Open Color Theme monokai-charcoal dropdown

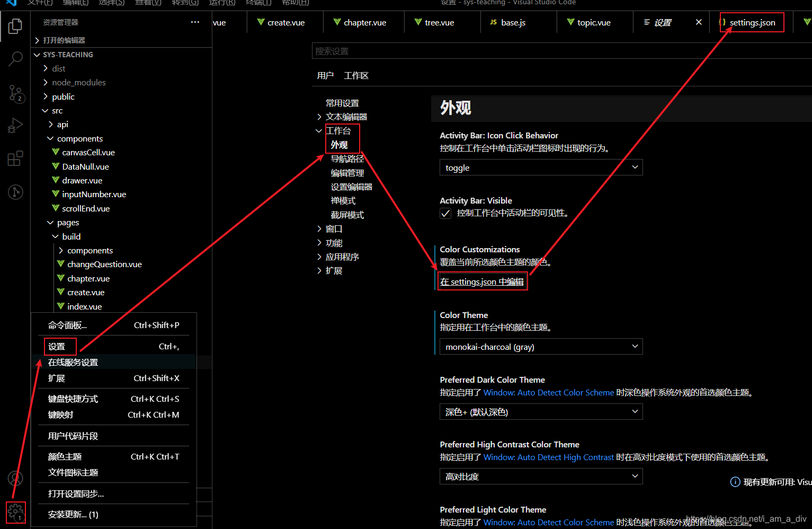(541, 347)
